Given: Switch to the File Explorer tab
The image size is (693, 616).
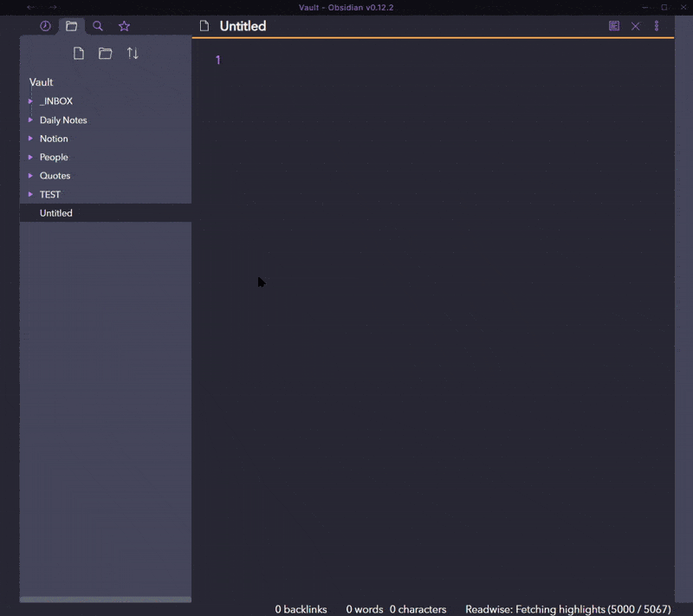Looking at the screenshot, I should (x=71, y=26).
